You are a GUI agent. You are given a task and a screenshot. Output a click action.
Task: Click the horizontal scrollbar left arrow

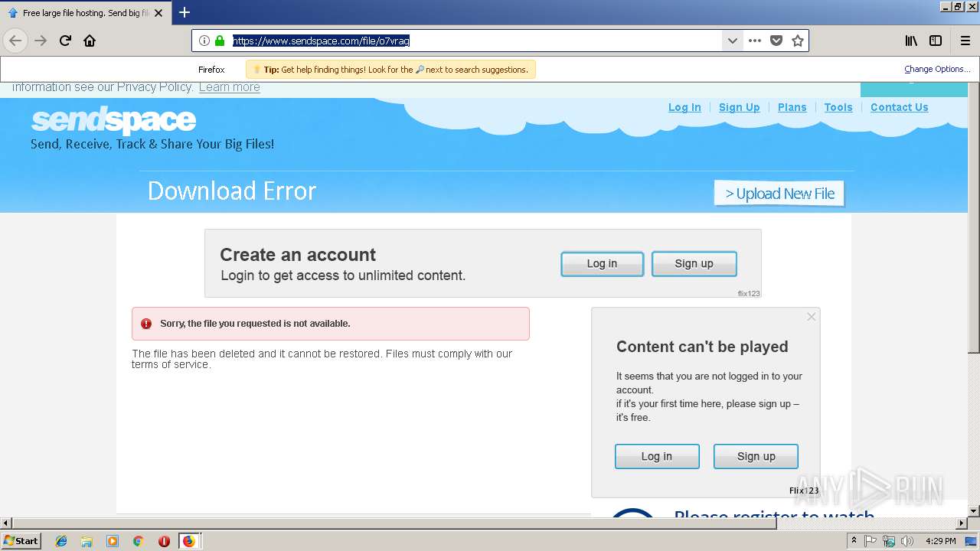pyautogui.click(x=5, y=523)
